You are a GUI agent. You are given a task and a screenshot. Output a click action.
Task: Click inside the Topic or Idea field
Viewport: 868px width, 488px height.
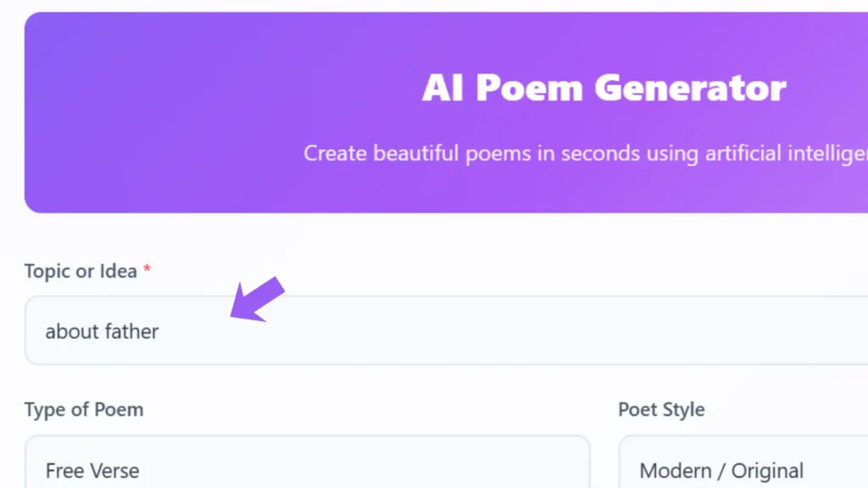339,330
